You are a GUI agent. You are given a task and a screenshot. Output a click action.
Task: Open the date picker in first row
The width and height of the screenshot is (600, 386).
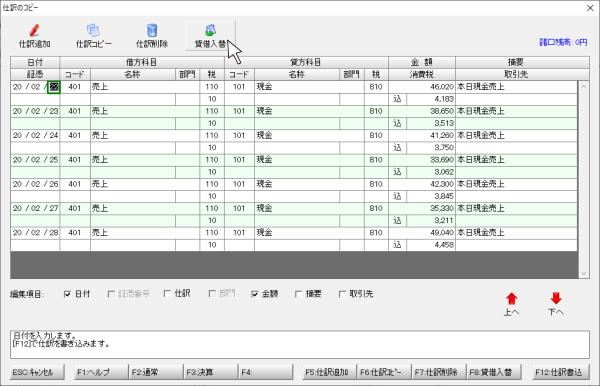[x=54, y=87]
